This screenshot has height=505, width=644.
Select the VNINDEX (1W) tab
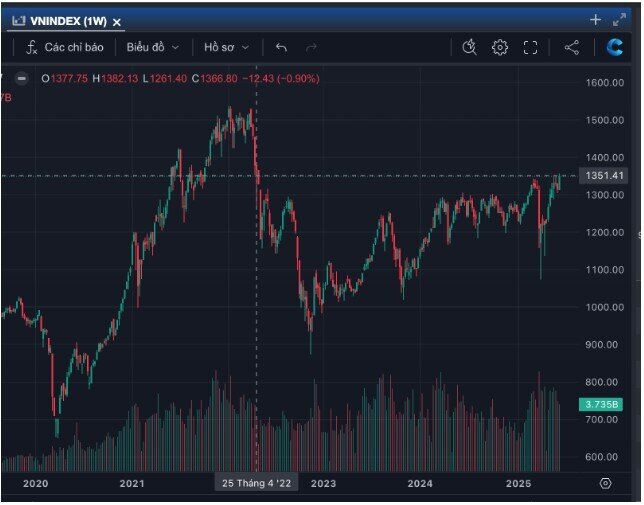68,21
